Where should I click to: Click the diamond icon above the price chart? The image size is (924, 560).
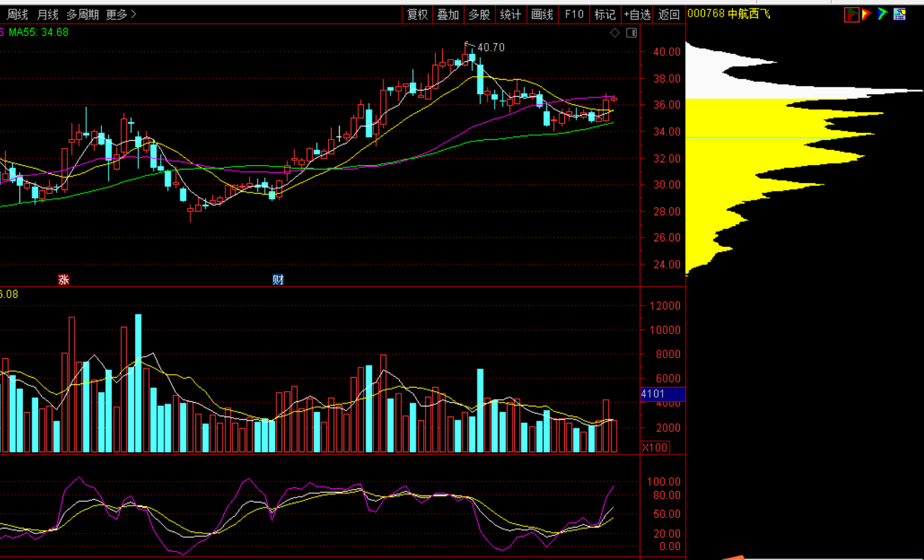pos(615,33)
